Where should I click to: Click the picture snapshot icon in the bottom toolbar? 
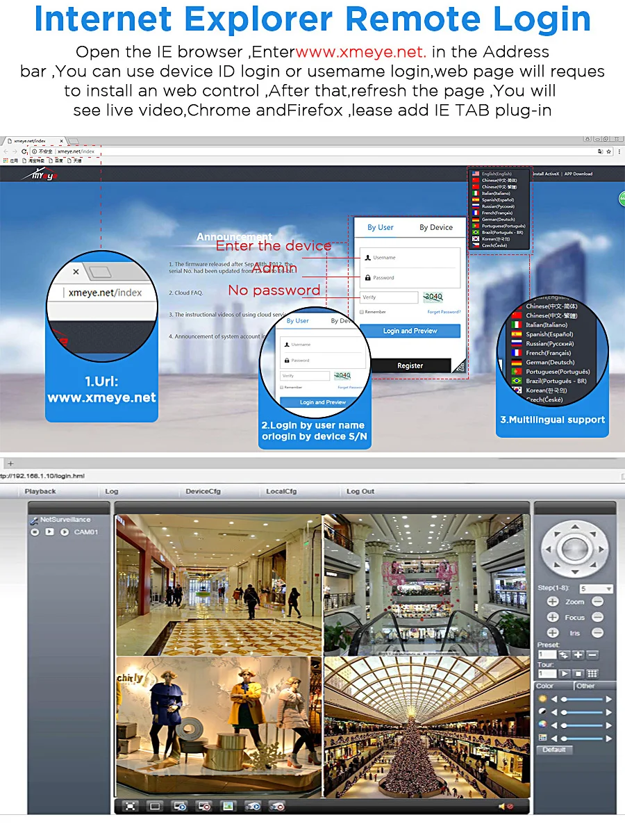(227, 806)
